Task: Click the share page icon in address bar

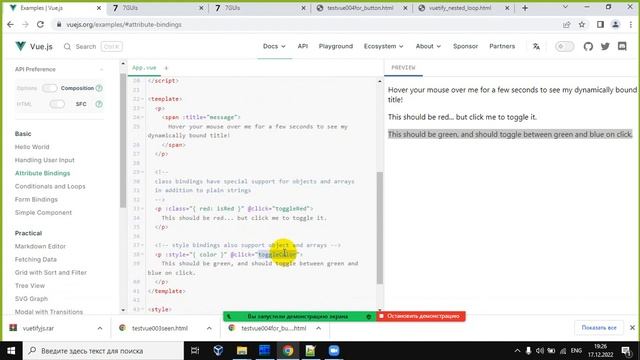Action: (567, 24)
